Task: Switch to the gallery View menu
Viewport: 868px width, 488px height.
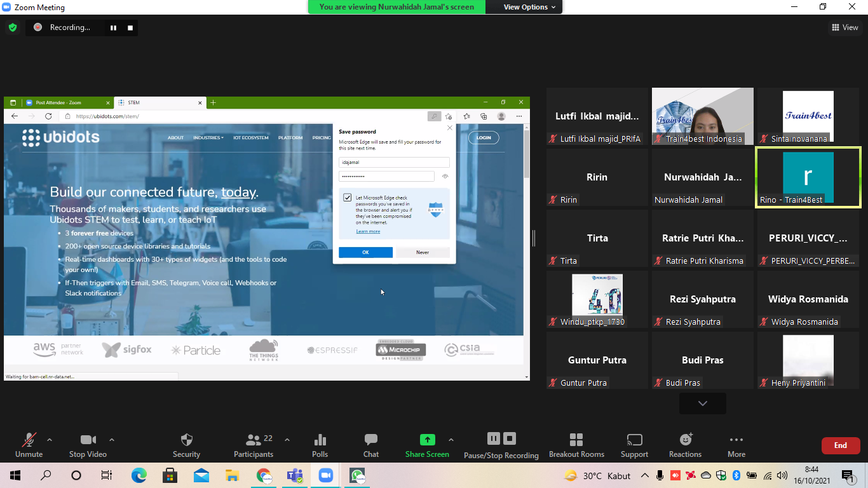Action: tap(845, 27)
